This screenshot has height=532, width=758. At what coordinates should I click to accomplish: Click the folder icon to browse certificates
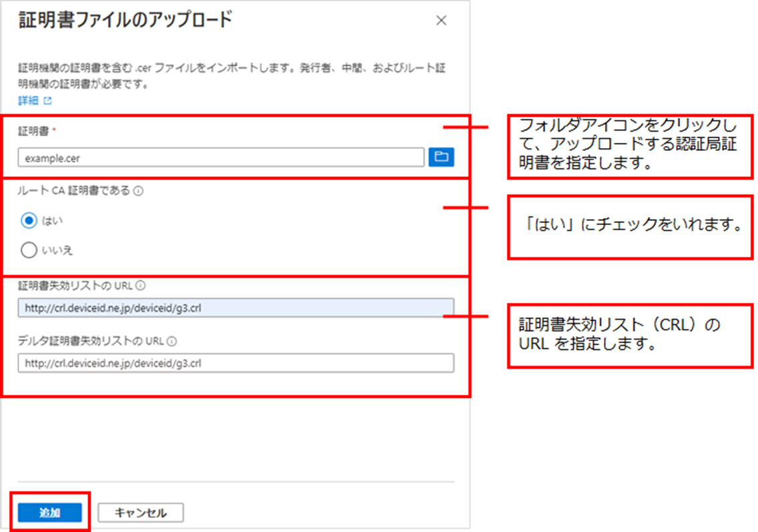coord(440,157)
